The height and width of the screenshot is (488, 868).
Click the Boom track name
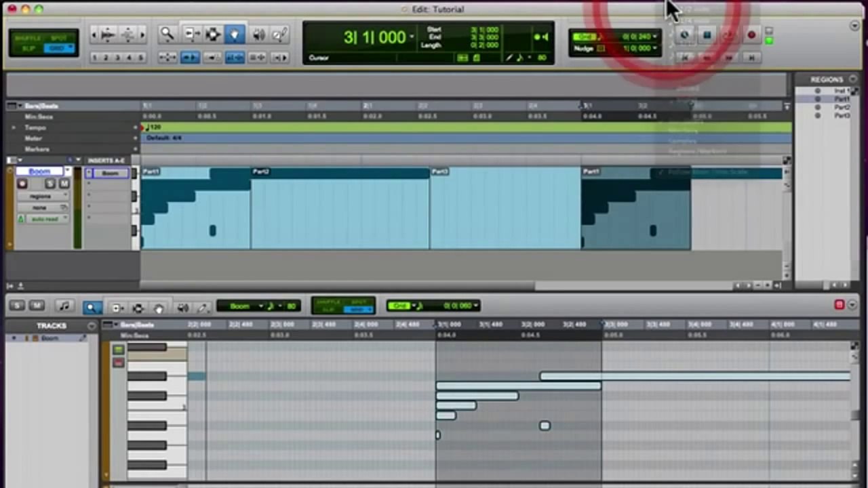(39, 171)
